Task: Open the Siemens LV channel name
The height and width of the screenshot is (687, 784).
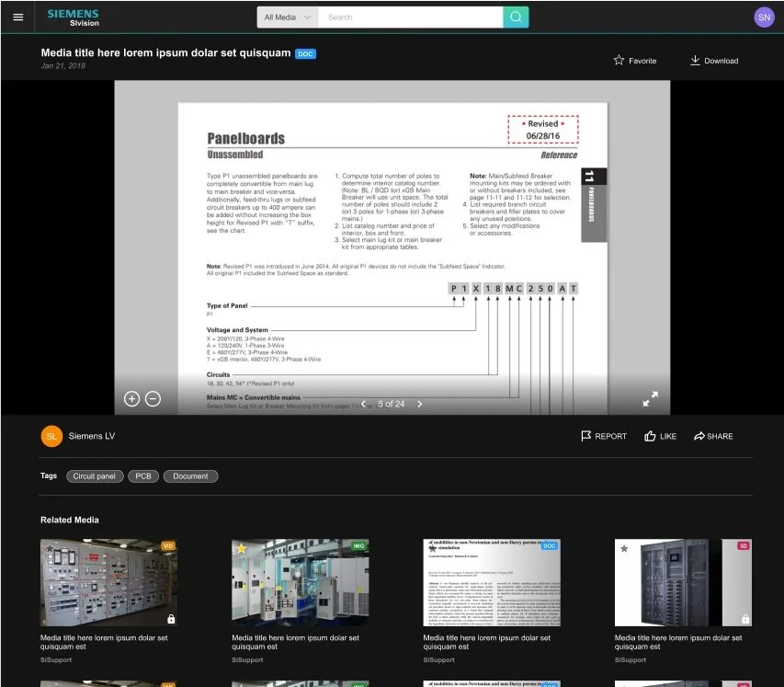Action: (92, 436)
